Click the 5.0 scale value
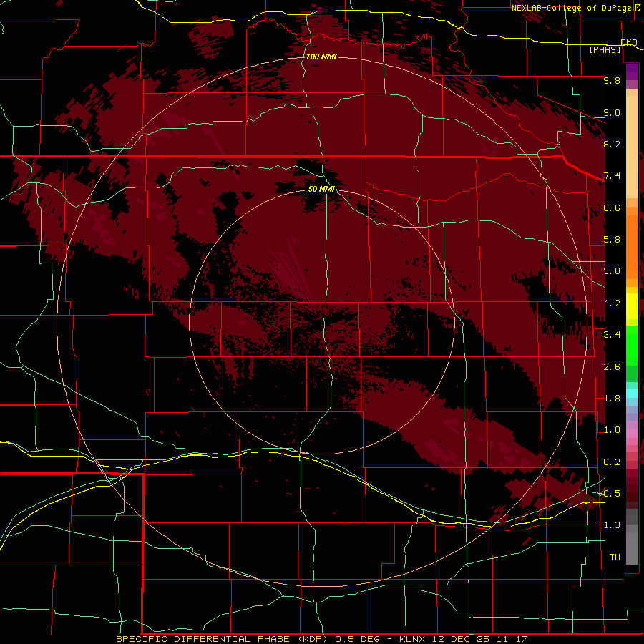The height and width of the screenshot is (644, 644). pos(612,271)
